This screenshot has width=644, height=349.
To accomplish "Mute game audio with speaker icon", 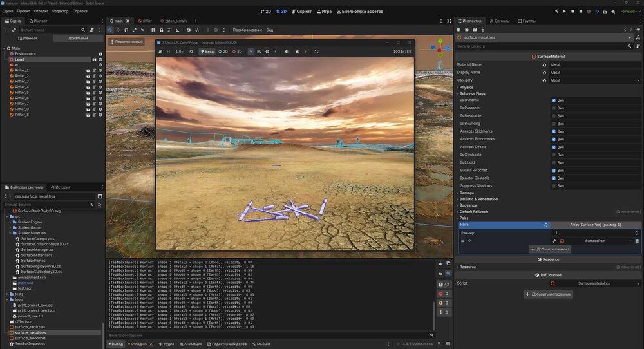I will tap(287, 52).
